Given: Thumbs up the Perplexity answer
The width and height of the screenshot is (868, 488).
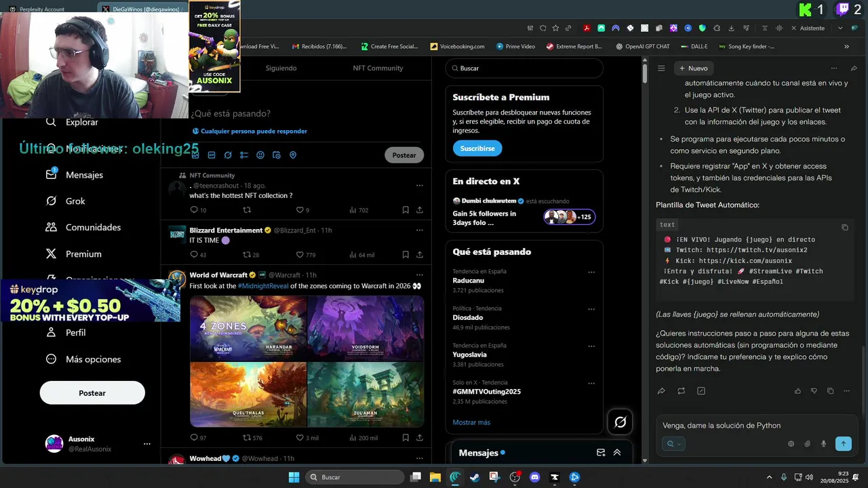Looking at the screenshot, I should tap(797, 391).
